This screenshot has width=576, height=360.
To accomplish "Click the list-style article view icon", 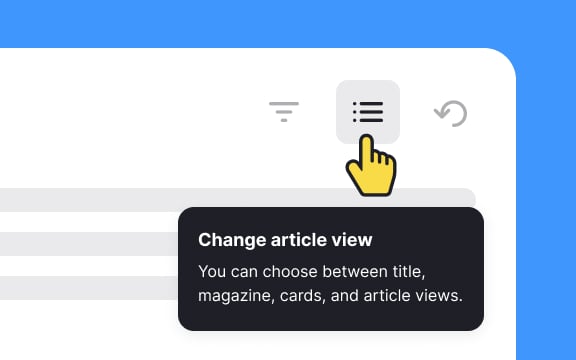I will point(368,112).
